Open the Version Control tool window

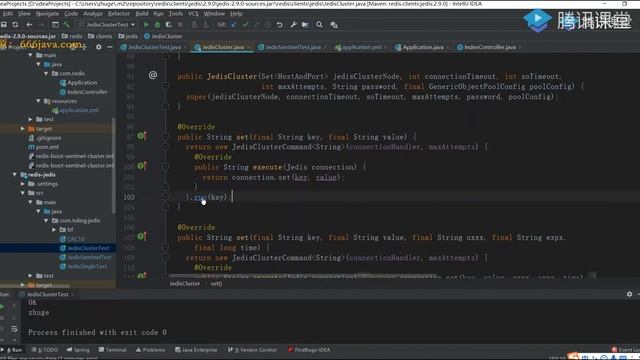tap(252, 350)
